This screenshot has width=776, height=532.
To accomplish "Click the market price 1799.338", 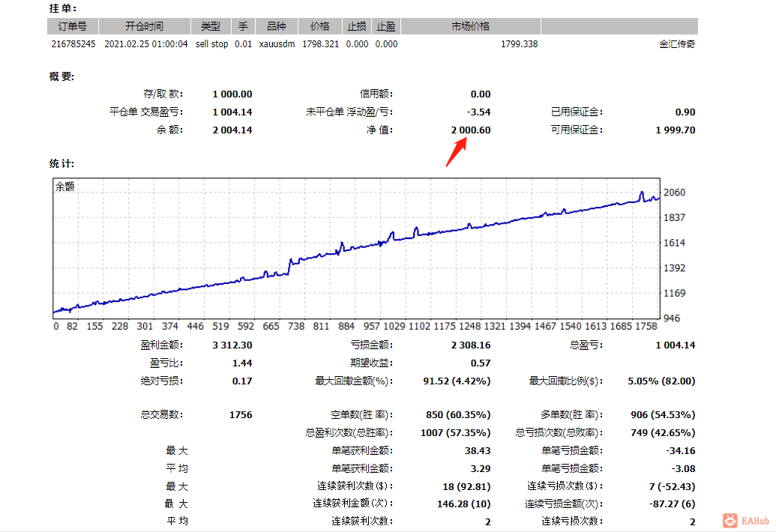I will point(519,44).
